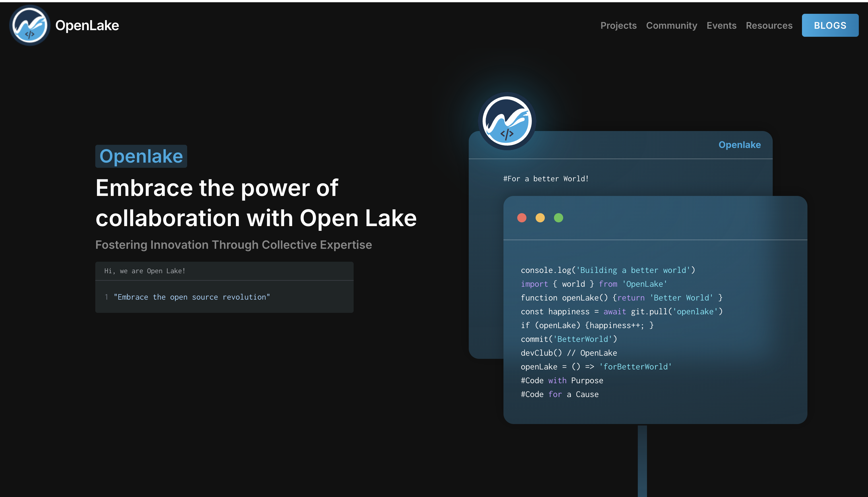Click the BLOGS button

(x=830, y=26)
